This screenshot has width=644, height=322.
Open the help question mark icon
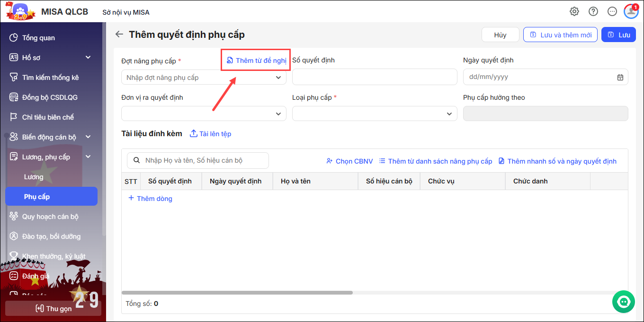point(593,11)
